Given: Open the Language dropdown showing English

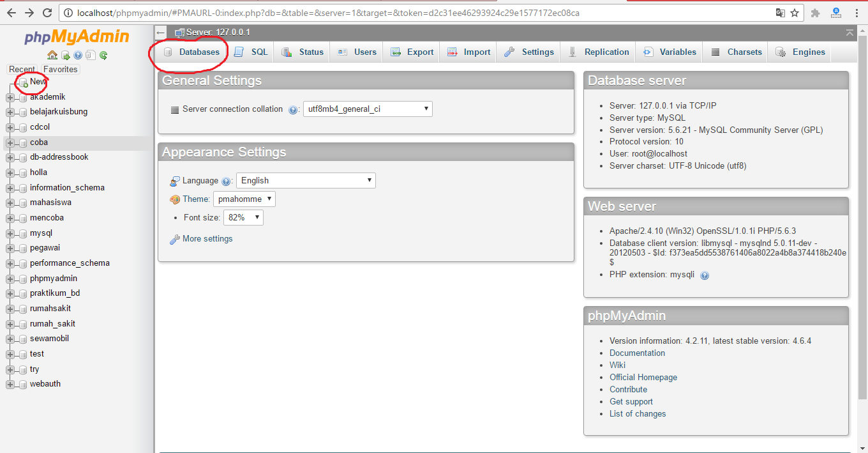Looking at the screenshot, I should [306, 181].
